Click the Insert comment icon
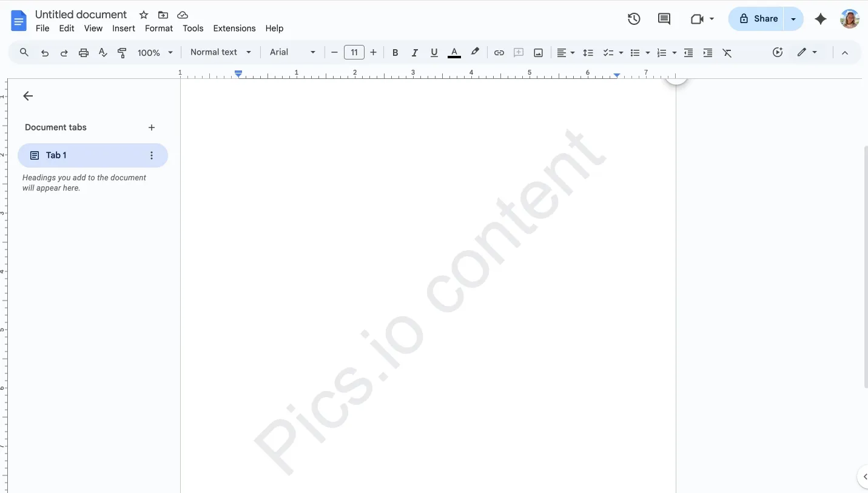 (519, 52)
